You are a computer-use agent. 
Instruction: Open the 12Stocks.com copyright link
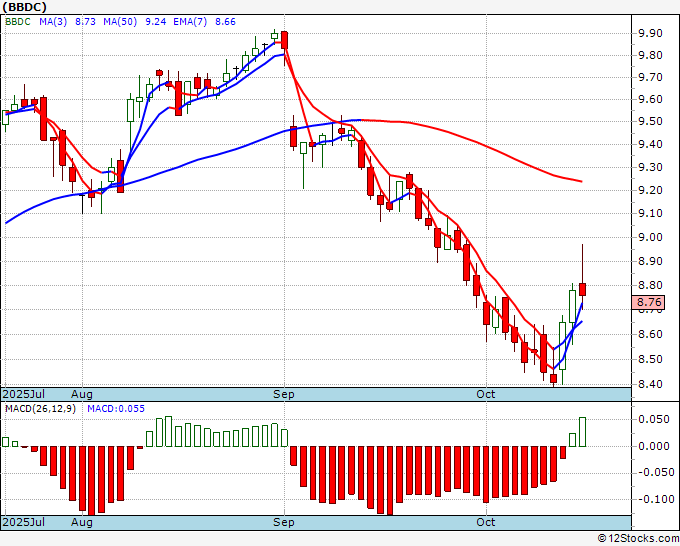(638, 539)
